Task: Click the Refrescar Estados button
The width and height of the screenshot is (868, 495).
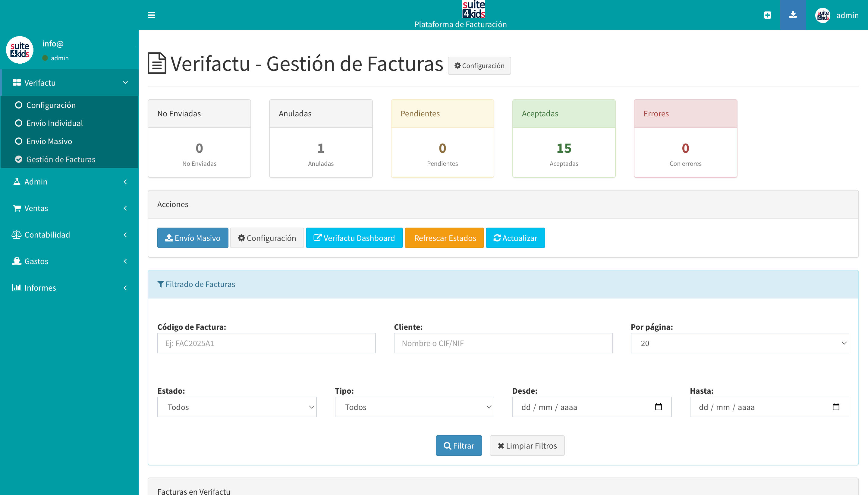Action: (444, 238)
